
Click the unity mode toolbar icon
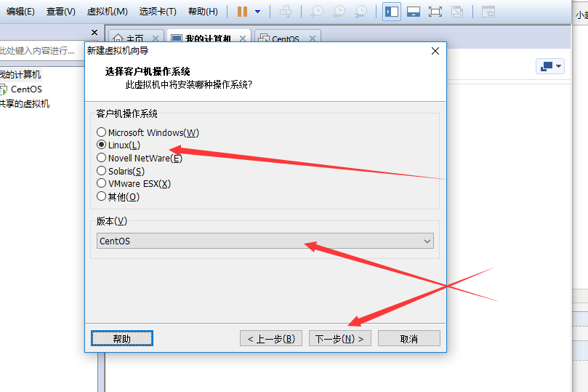click(x=457, y=12)
